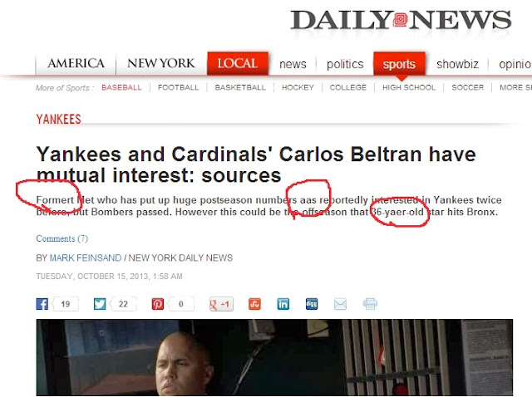The width and height of the screenshot is (532, 397).
Task: Click the Twitter share icon
Action: pos(100,304)
